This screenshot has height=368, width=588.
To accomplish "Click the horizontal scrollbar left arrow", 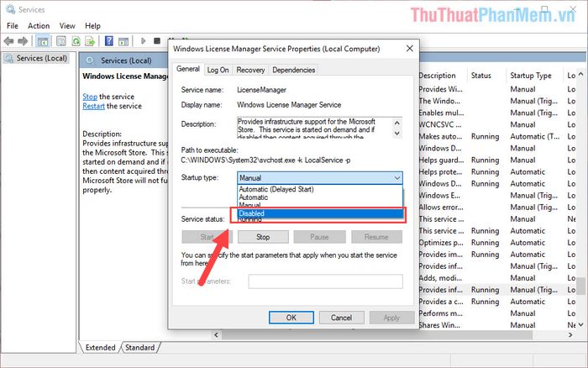I will pyautogui.click(x=216, y=334).
